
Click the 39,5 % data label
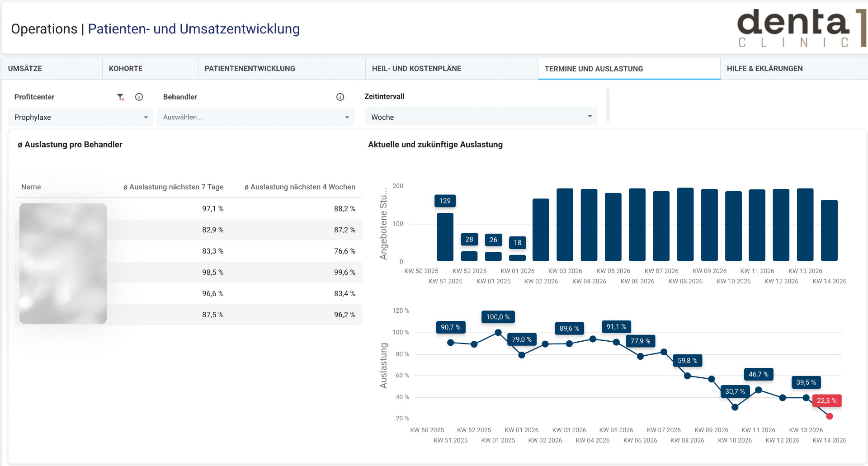(x=806, y=382)
